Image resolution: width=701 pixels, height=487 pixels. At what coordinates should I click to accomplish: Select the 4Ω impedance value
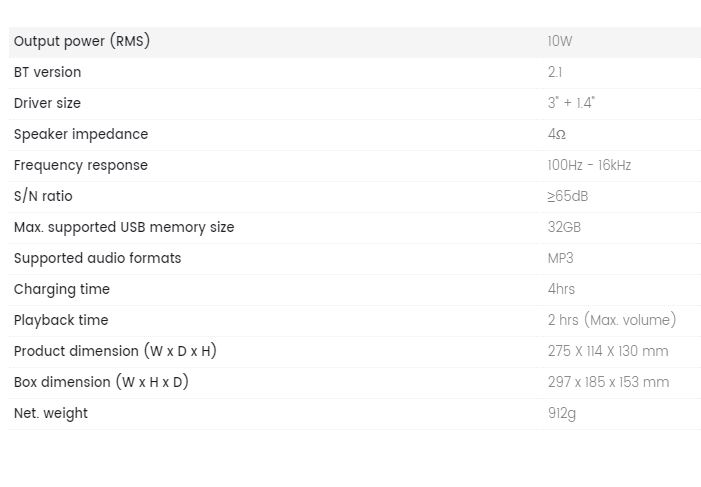pyautogui.click(x=557, y=134)
